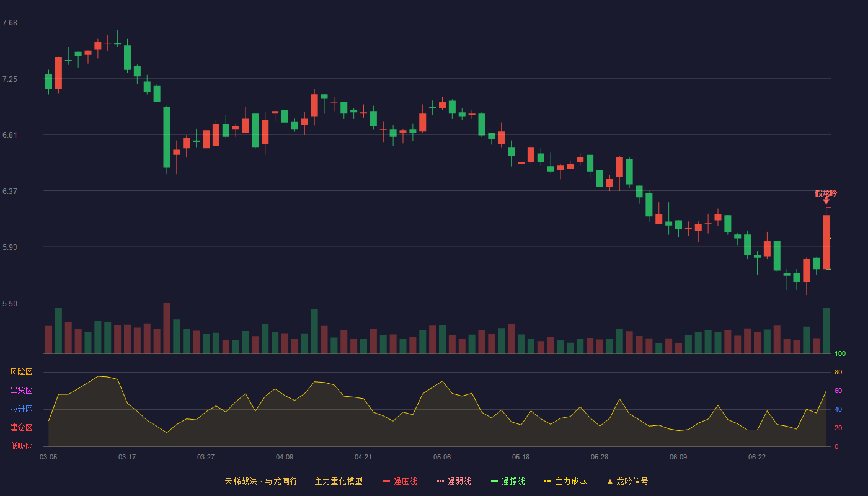Select the 建仓区 zone label
868x496 pixels.
point(21,428)
